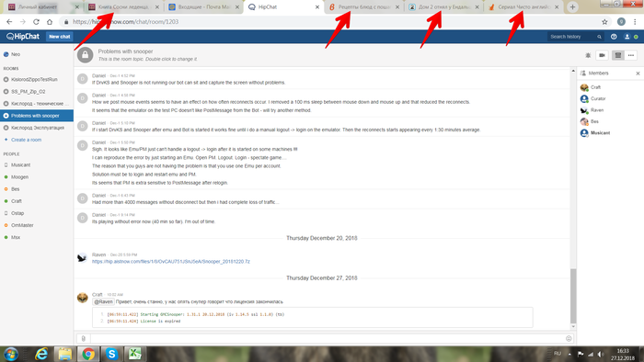Open the emoticon picker smiley icon
Viewport: 644px width, 362px height.
(569, 339)
